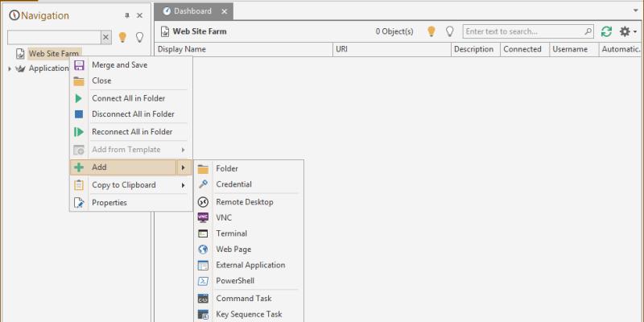Add a Web Page connection

(x=233, y=250)
